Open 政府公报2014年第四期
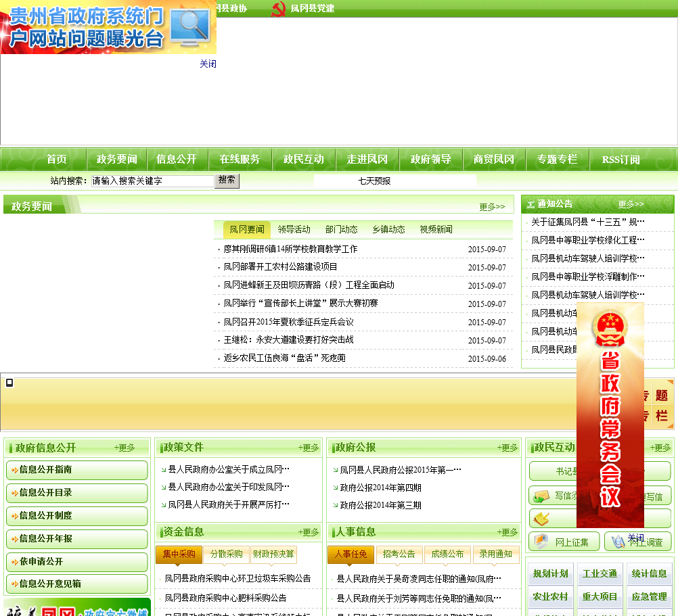Image resolution: width=678 pixels, height=616 pixels. pyautogui.click(x=380, y=488)
